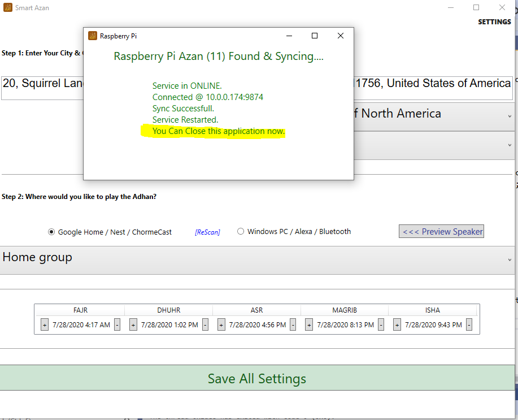Click the ReScan link

pyautogui.click(x=207, y=232)
